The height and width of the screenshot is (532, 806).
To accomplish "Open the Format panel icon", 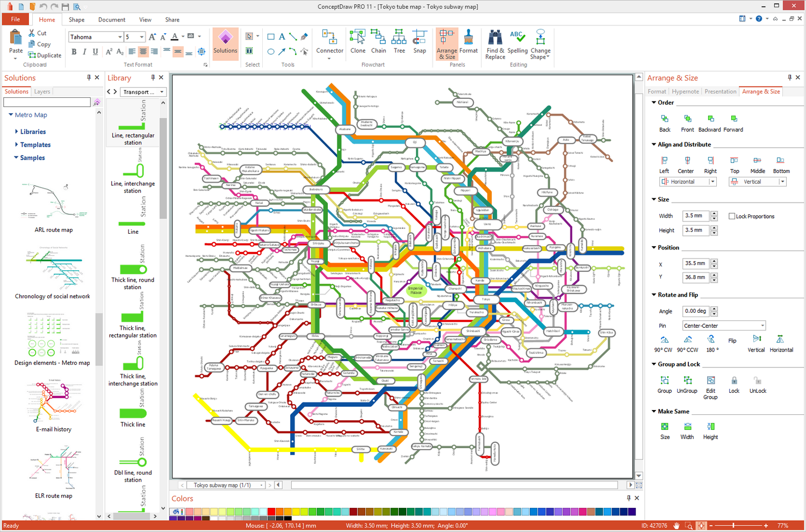I will pyautogui.click(x=469, y=42).
